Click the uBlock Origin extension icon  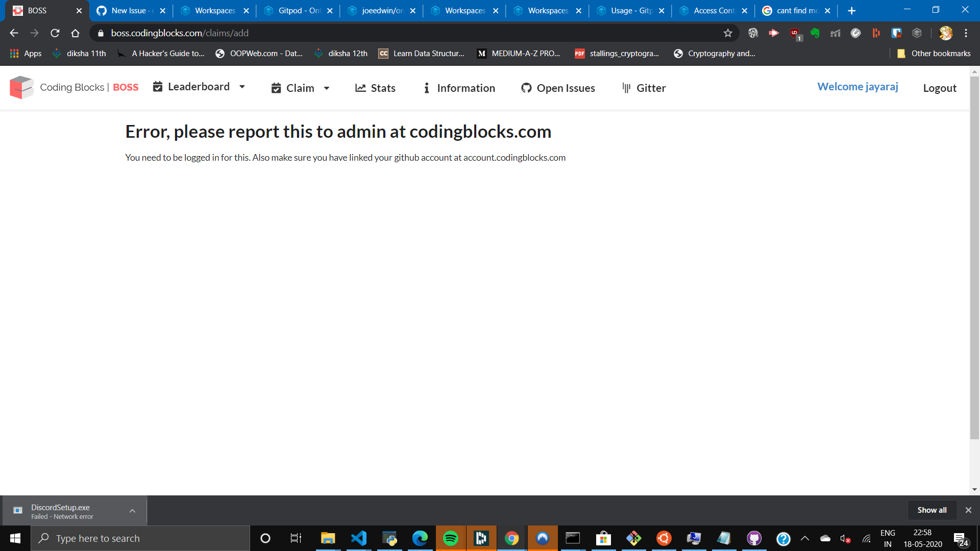click(x=795, y=33)
